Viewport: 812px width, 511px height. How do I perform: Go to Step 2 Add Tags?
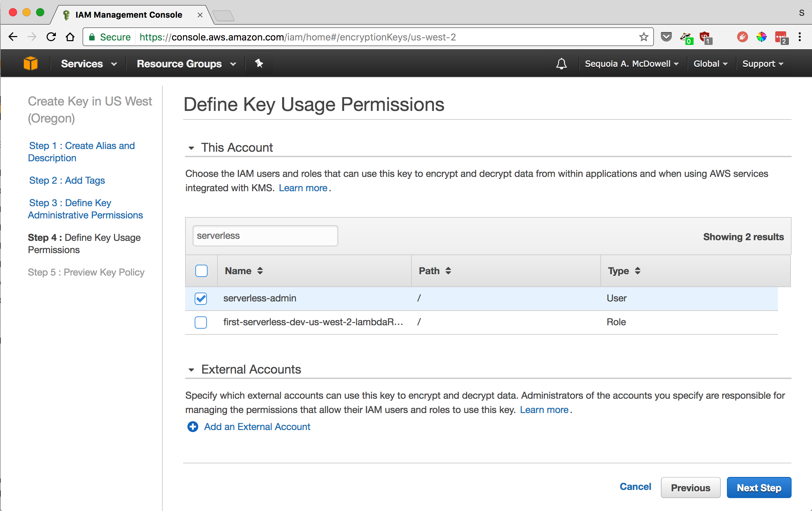[67, 180]
